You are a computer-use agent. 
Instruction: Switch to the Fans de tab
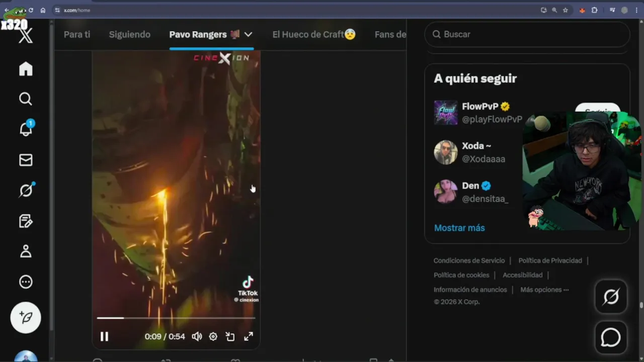[390, 34]
